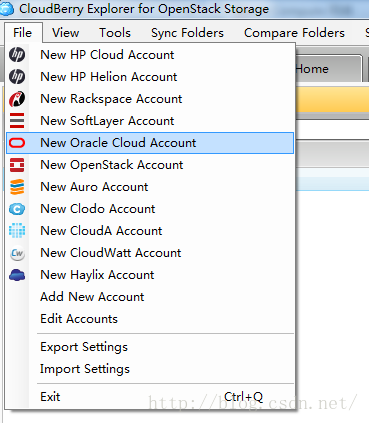The width and height of the screenshot is (369, 423).
Task: Click the CloudWatt Cw icon
Action: (x=17, y=253)
